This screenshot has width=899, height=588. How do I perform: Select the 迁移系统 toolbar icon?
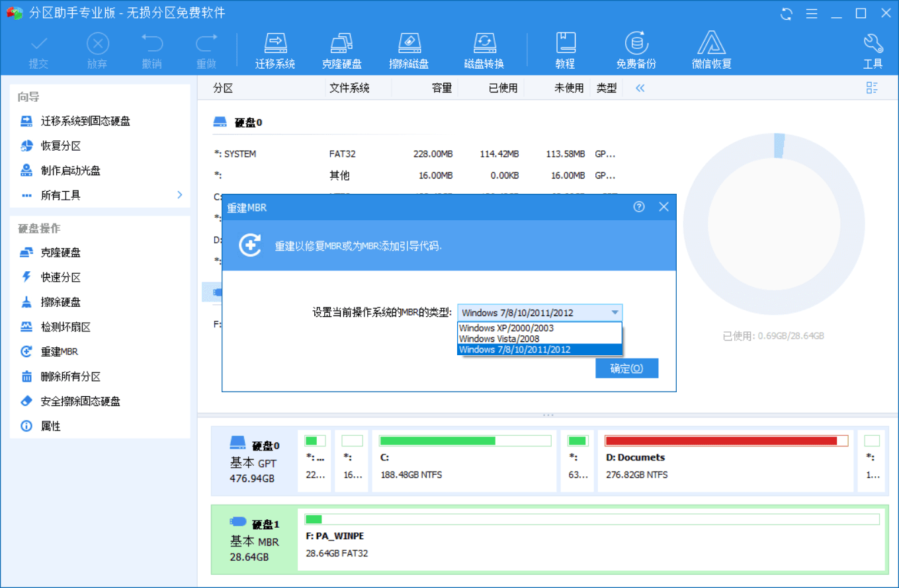[275, 50]
